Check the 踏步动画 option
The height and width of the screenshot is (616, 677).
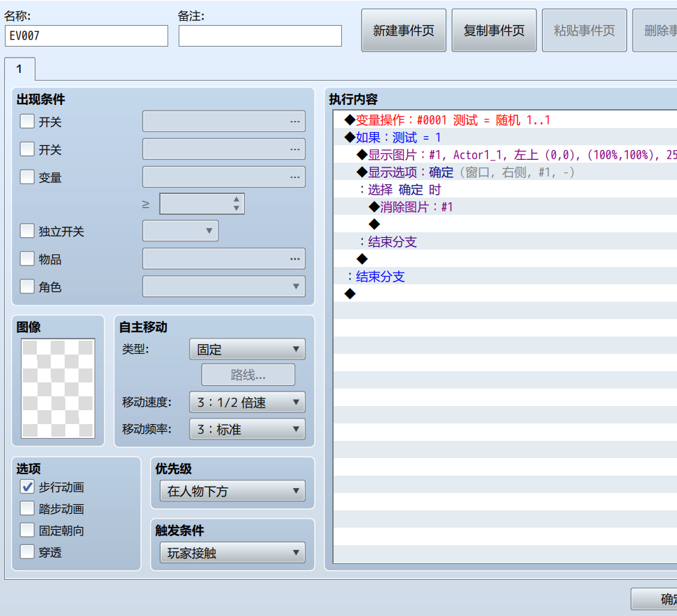[x=27, y=508]
